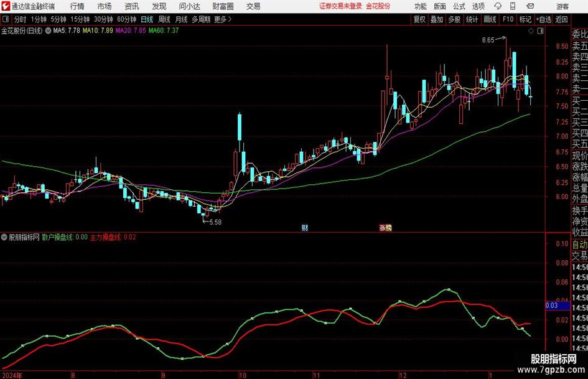Select the 周线 weekly period tab
This screenshot has width=588, height=379.
click(164, 19)
